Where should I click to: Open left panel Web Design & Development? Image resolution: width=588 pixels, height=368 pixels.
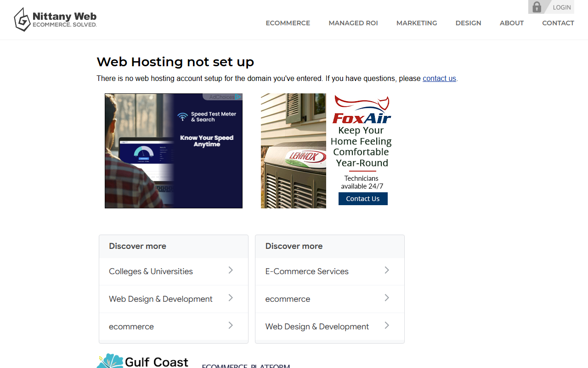point(161,299)
